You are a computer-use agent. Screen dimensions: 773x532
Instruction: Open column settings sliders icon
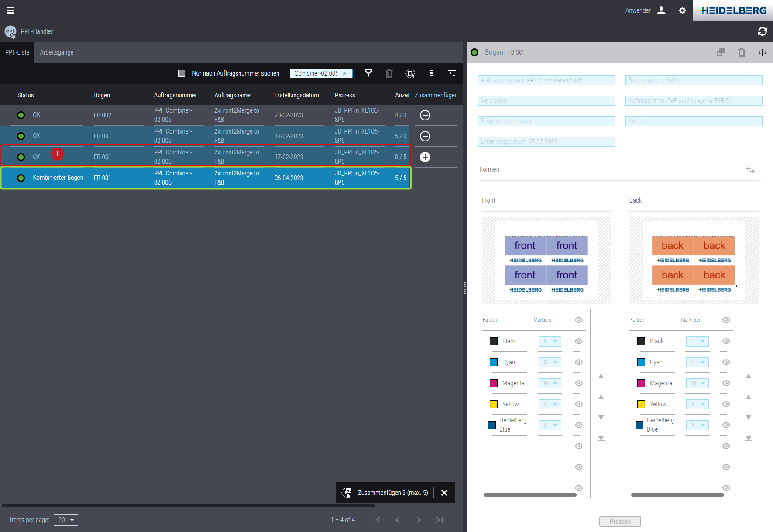click(x=452, y=73)
